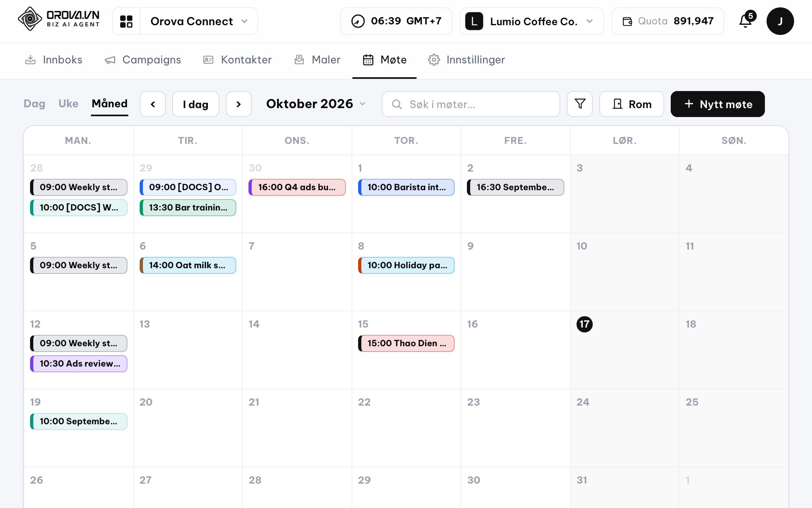Click the search magnifier icon
Viewport: 812px width, 508px height.
[x=397, y=104]
